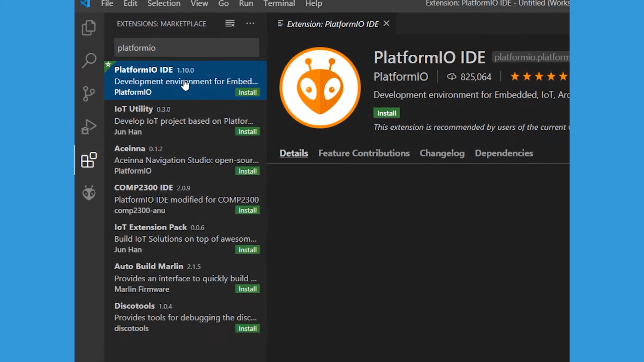Open the Source Control view

pos(89,94)
